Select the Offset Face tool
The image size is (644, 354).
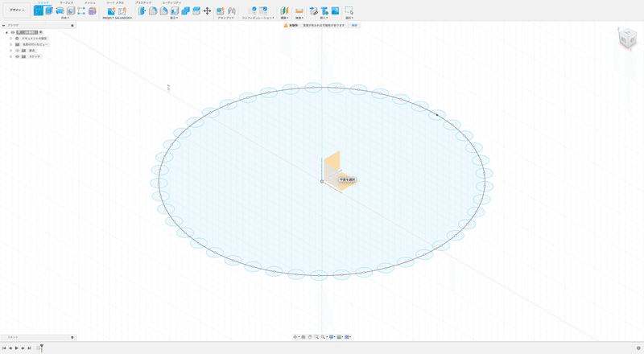click(196, 11)
